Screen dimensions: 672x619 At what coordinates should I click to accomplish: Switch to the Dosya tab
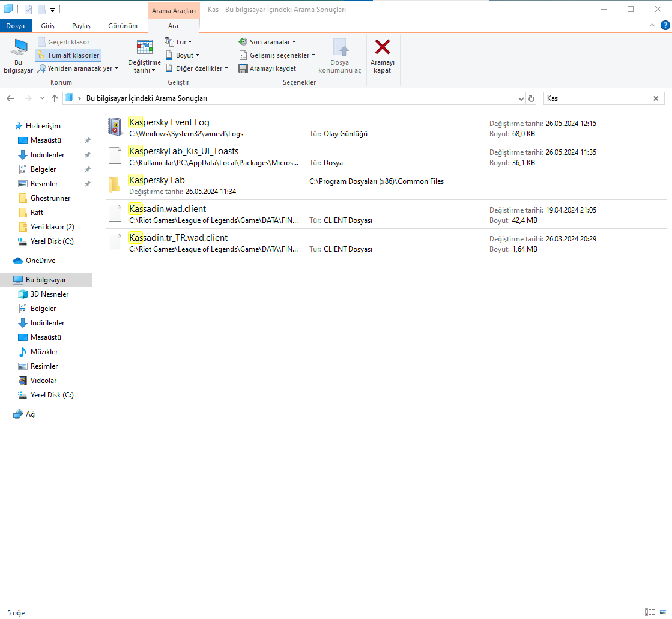pos(16,26)
